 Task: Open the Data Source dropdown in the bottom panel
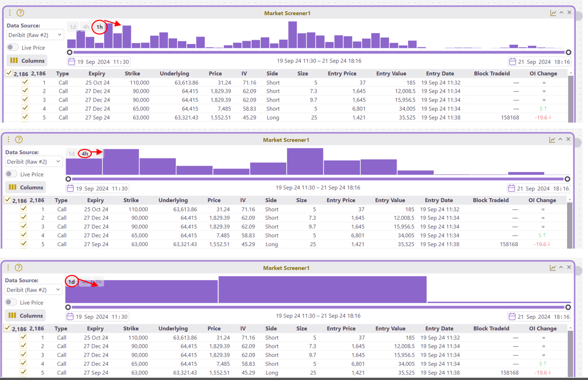[x=33, y=290]
